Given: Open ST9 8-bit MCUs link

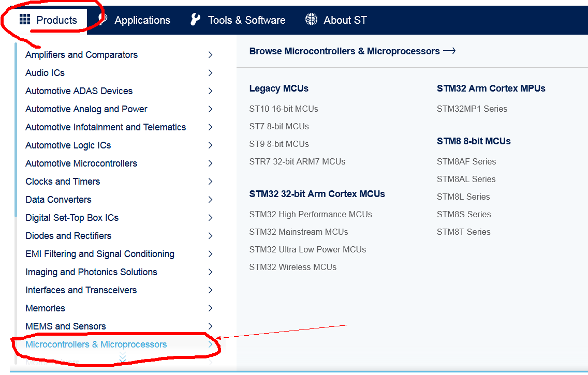Looking at the screenshot, I should [x=279, y=144].
